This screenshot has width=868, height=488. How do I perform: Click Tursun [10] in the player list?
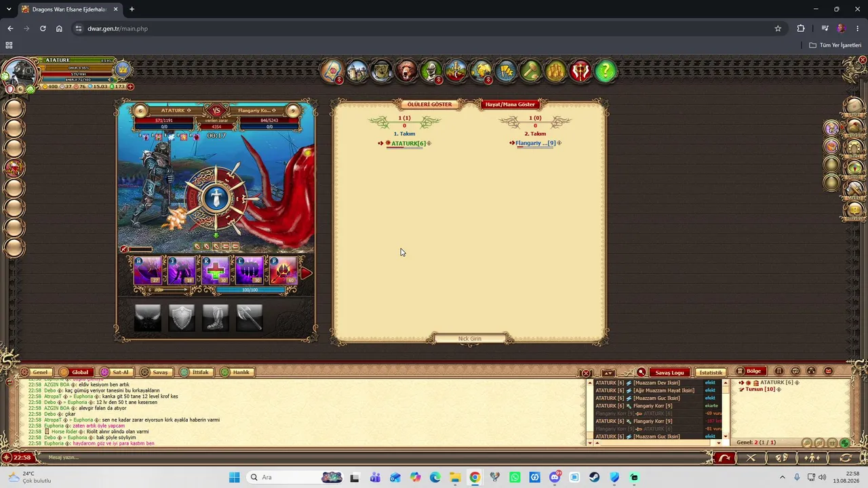click(x=760, y=390)
